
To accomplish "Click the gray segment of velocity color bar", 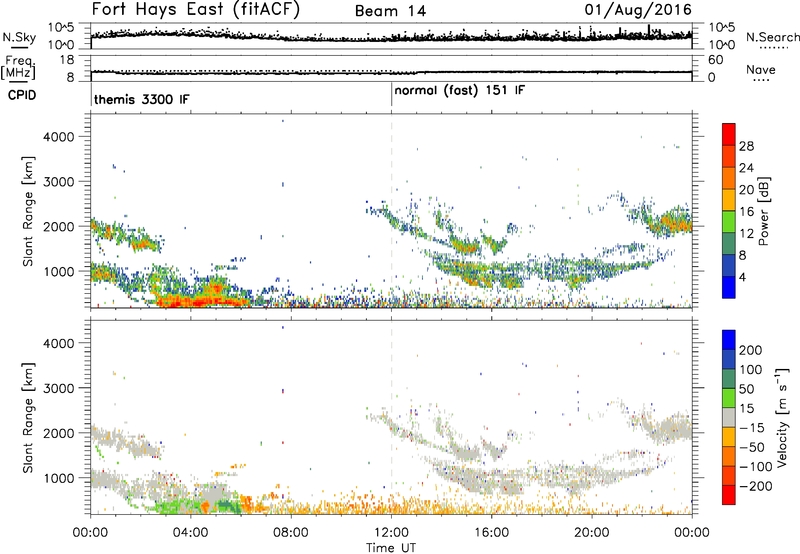I will pyautogui.click(x=729, y=417).
